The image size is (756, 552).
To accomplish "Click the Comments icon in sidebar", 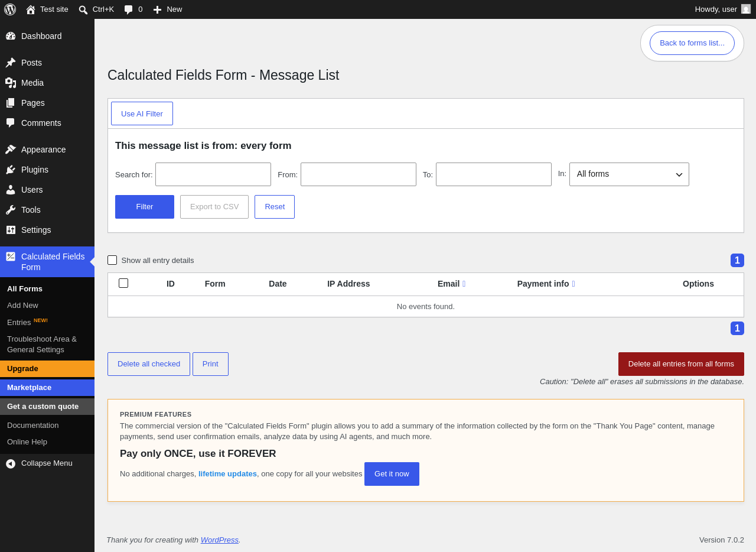I will point(11,123).
